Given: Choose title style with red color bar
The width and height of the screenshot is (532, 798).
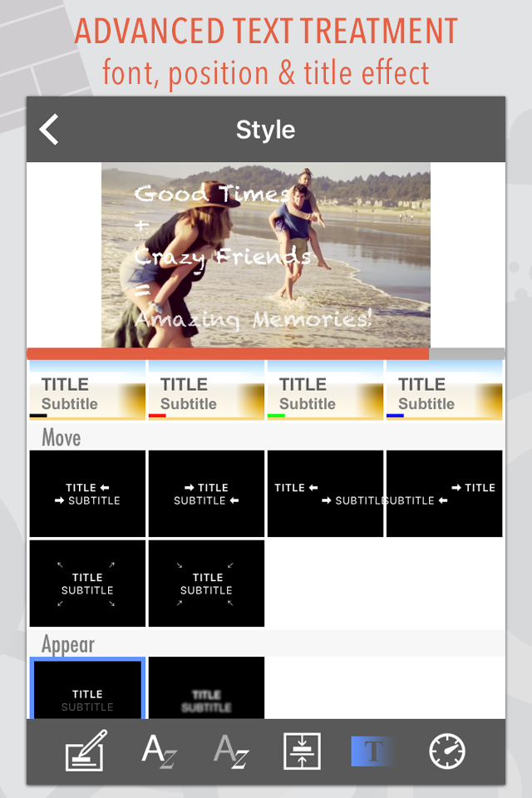Looking at the screenshot, I should coord(206,390).
